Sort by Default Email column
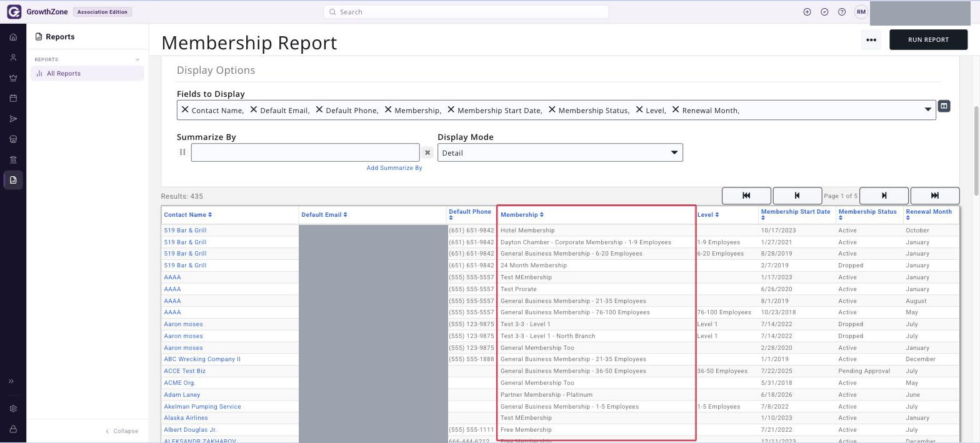Image resolution: width=980 pixels, height=443 pixels. pyautogui.click(x=324, y=215)
